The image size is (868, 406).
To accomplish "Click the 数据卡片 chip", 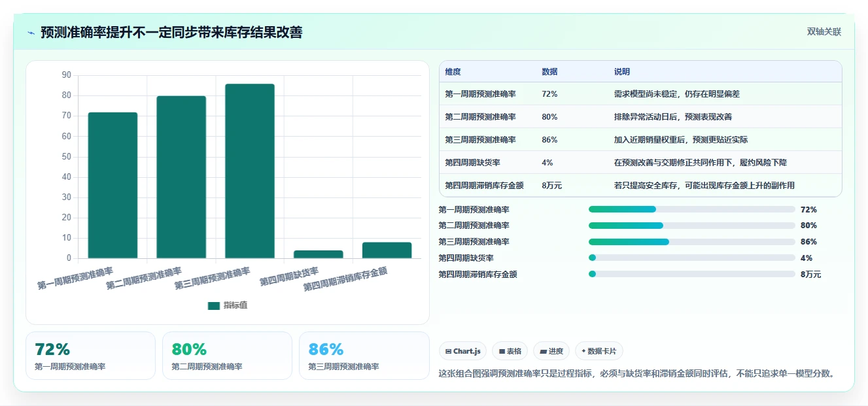I will (x=599, y=351).
